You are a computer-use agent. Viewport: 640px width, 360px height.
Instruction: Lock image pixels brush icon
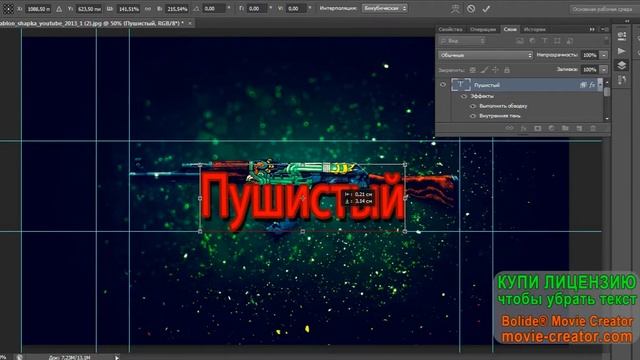484,70
